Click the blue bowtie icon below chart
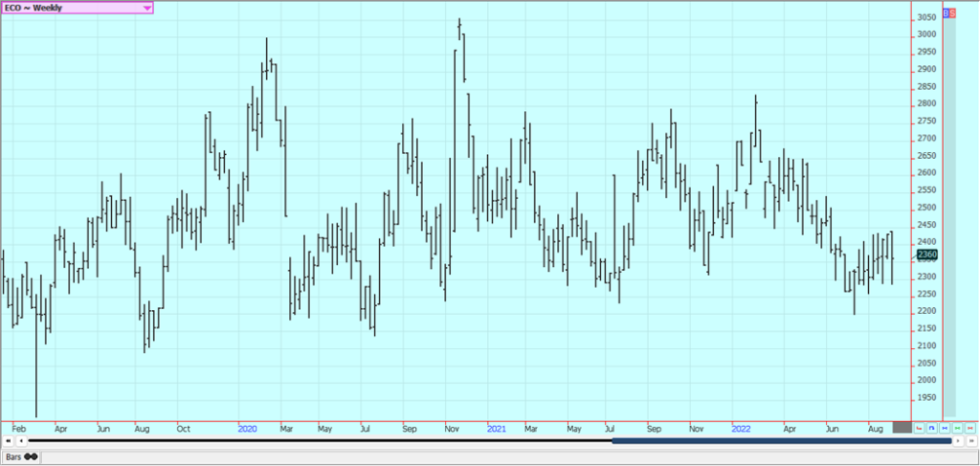The height and width of the screenshot is (466, 980). pyautogui.click(x=945, y=428)
